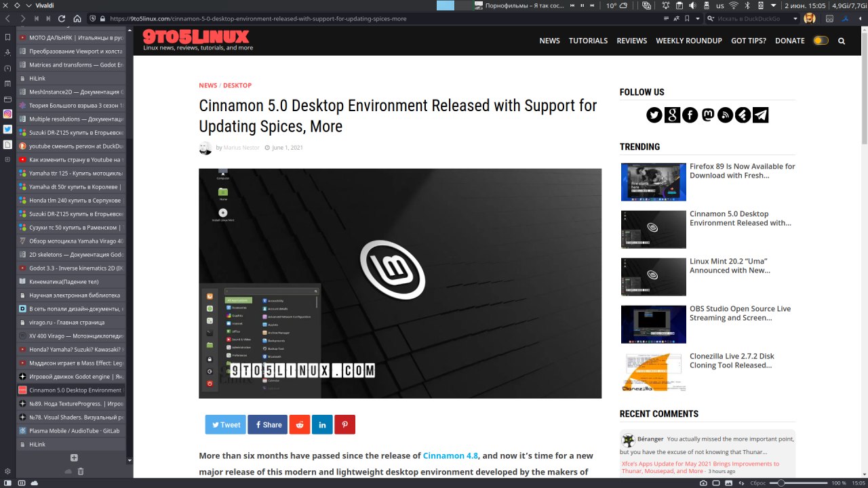This screenshot has height=488, width=868.
Task: Open Clonezilla Live 2.7.2 trending thumbnail
Action: click(654, 372)
